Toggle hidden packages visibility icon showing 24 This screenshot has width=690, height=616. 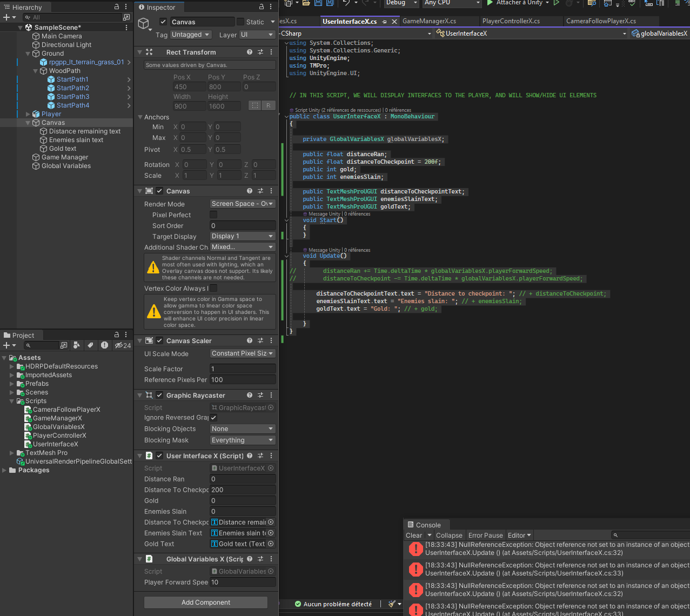pyautogui.click(x=123, y=345)
